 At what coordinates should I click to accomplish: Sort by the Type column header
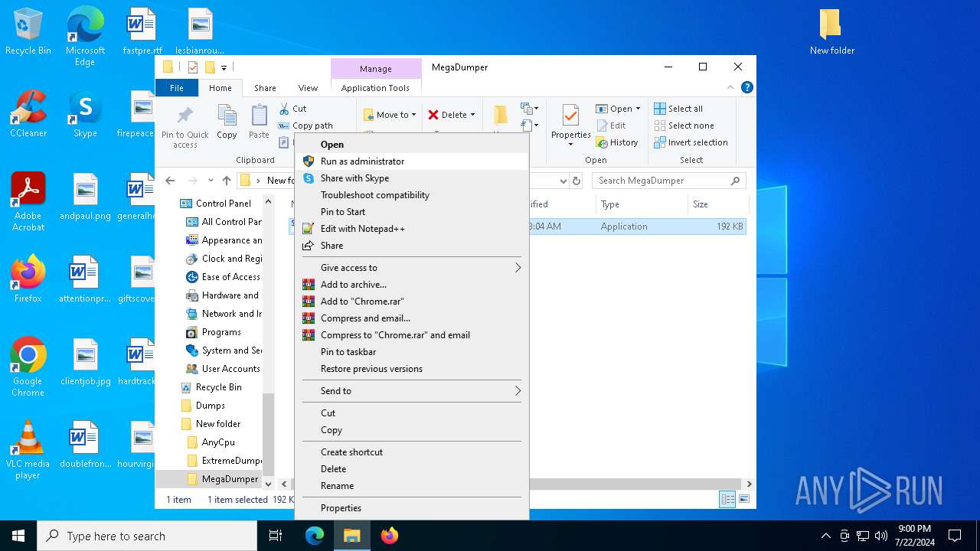(x=642, y=204)
